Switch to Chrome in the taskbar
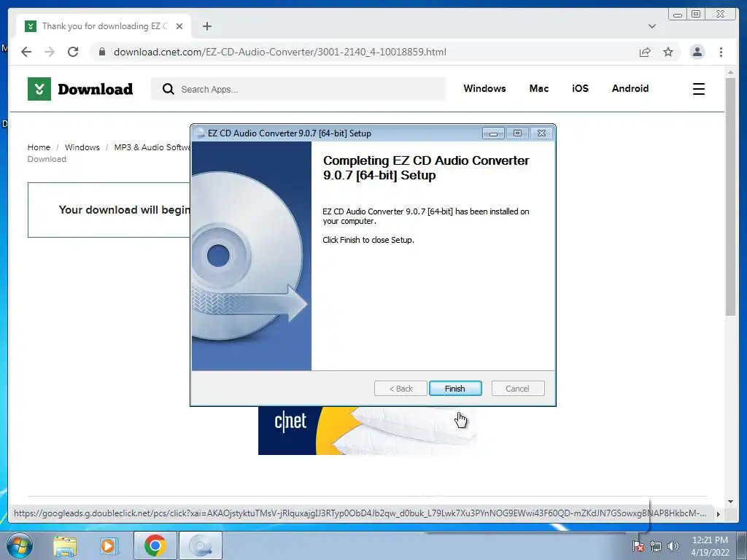Viewport: 747px width, 560px height. pyautogui.click(x=155, y=545)
